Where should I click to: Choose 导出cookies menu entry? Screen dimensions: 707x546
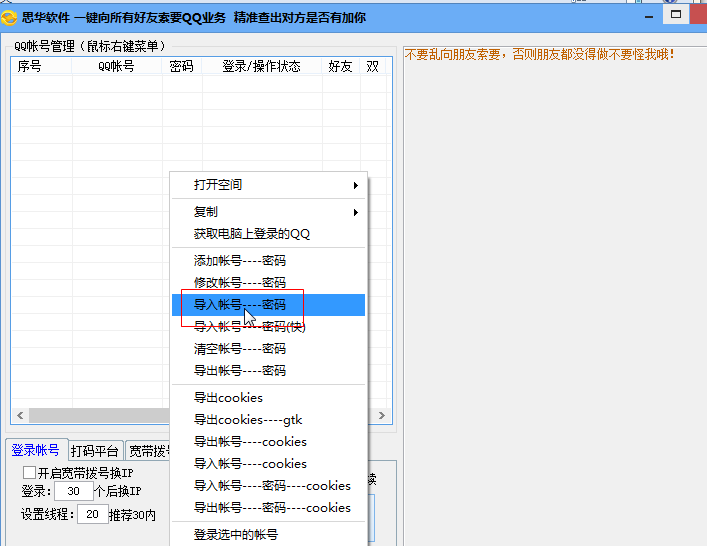[x=268, y=398]
